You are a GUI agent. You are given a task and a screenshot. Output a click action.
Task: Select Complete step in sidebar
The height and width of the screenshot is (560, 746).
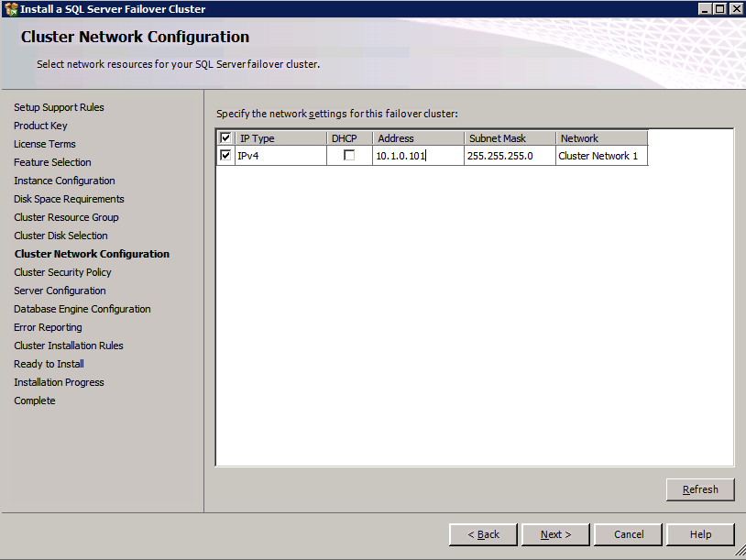pyautogui.click(x=35, y=401)
